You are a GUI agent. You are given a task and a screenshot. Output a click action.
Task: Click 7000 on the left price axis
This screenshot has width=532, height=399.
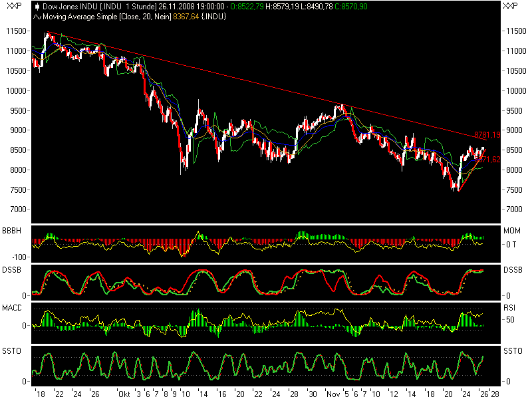tap(18, 209)
